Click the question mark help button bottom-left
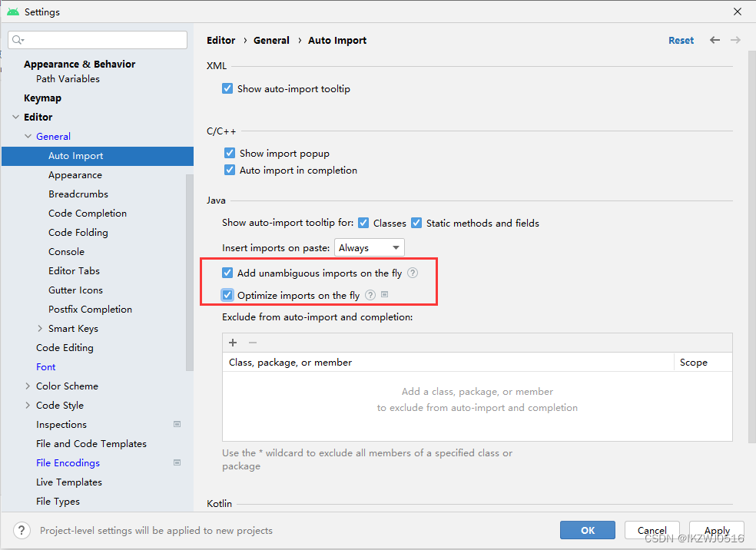 (x=22, y=530)
